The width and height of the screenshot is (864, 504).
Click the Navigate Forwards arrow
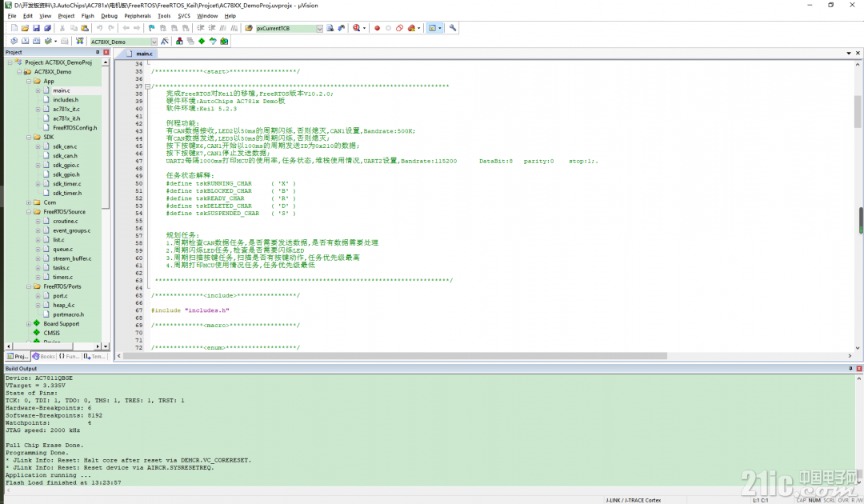click(137, 28)
